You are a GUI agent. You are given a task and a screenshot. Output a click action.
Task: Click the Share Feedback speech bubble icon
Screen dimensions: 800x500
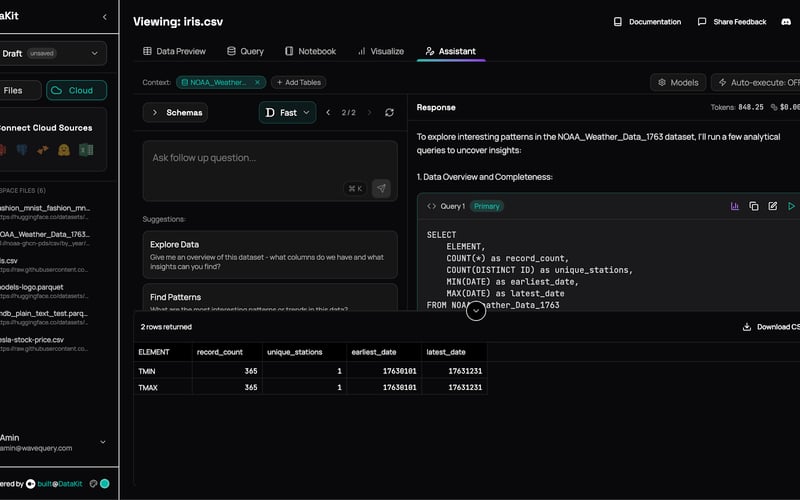pyautogui.click(x=702, y=21)
